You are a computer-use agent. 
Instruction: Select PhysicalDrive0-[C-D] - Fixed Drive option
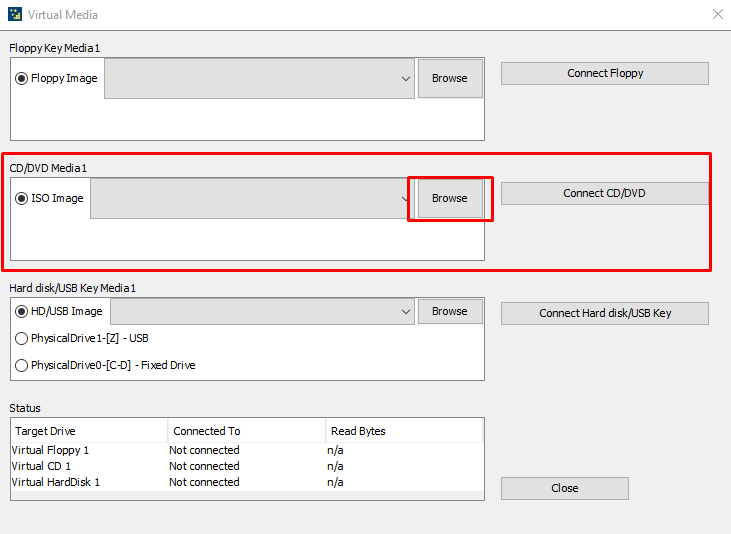22,365
